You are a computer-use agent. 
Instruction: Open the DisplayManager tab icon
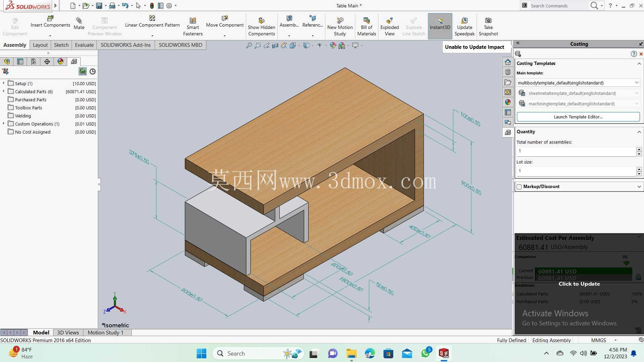[x=61, y=62]
